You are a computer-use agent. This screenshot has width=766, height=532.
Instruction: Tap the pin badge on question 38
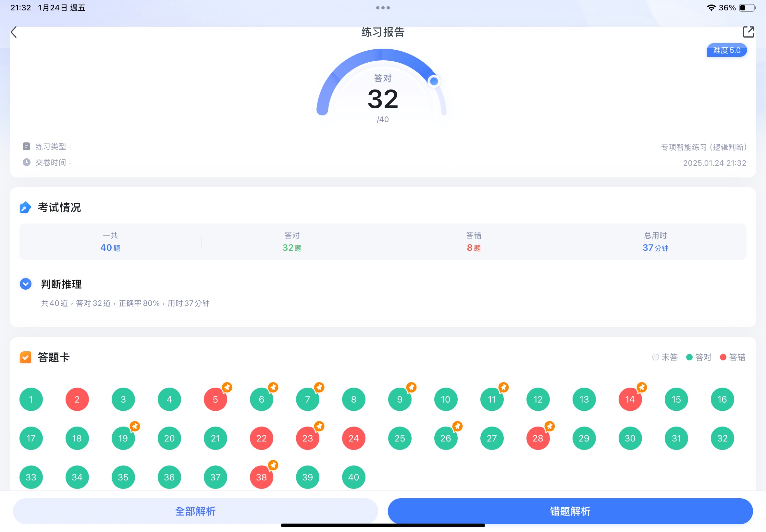pyautogui.click(x=273, y=465)
